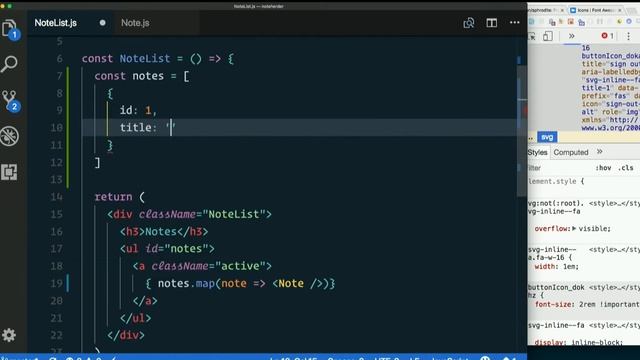The width and height of the screenshot is (640, 360).
Task: Open the DevTools kebab menu
Action: tap(629, 36)
